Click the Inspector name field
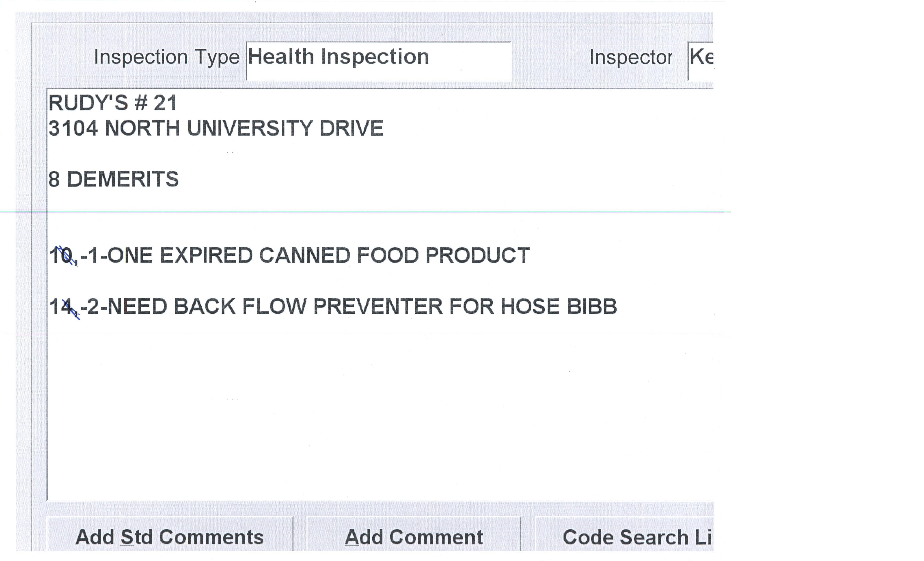Screen dimensions: 924x561 pos(700,61)
